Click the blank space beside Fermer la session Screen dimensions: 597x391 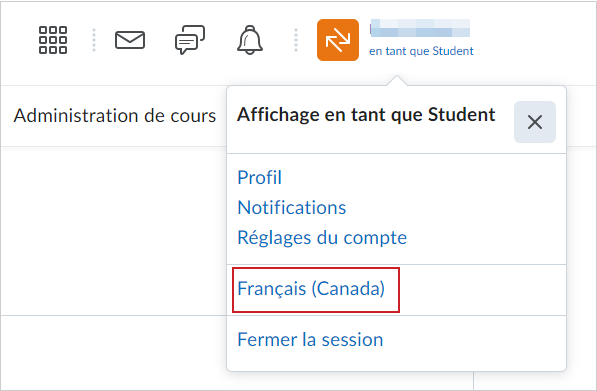click(x=472, y=339)
